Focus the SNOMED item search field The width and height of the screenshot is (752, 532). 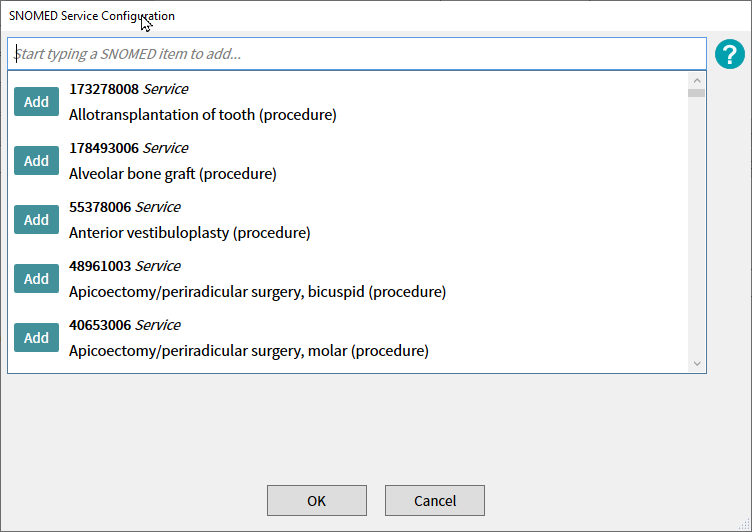click(x=357, y=54)
